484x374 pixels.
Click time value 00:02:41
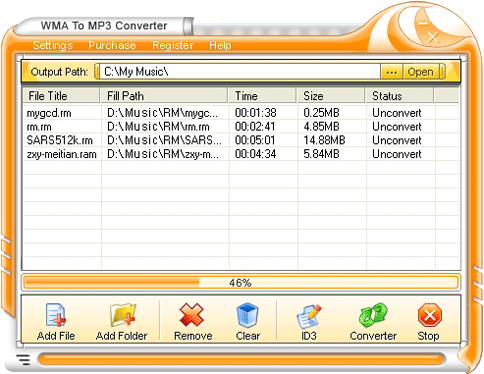pos(255,127)
